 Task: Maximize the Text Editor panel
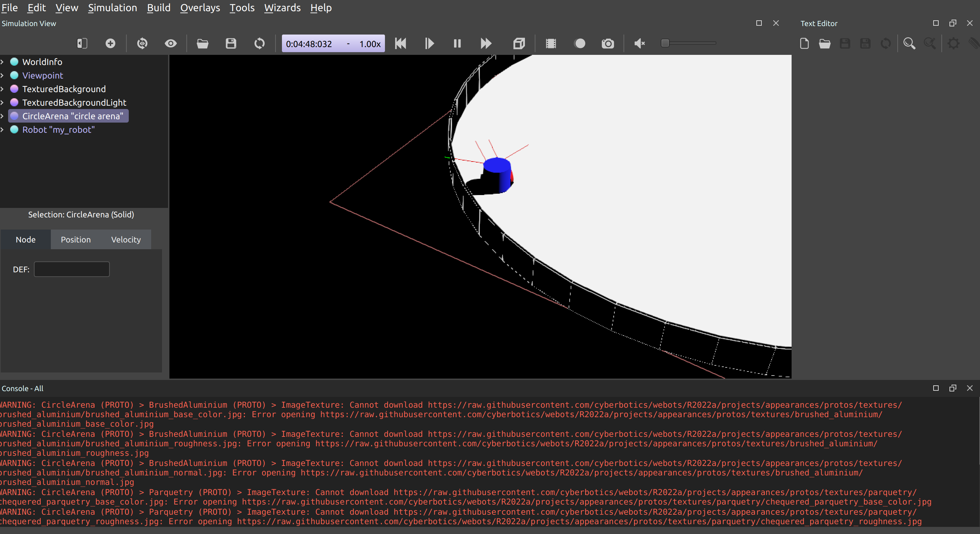click(936, 23)
